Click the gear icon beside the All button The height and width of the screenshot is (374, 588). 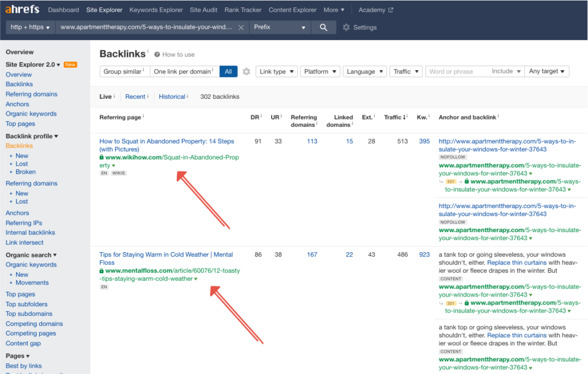pyautogui.click(x=246, y=71)
